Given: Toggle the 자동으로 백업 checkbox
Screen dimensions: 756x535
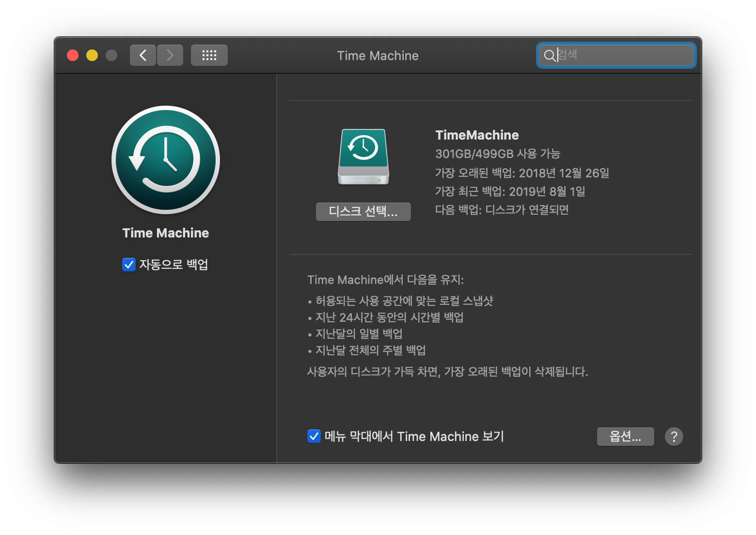Looking at the screenshot, I should point(129,265).
